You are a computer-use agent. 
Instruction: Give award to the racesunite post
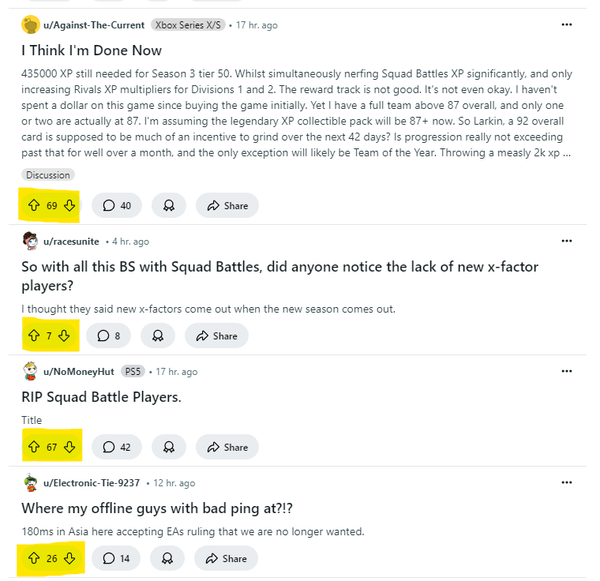[158, 336]
